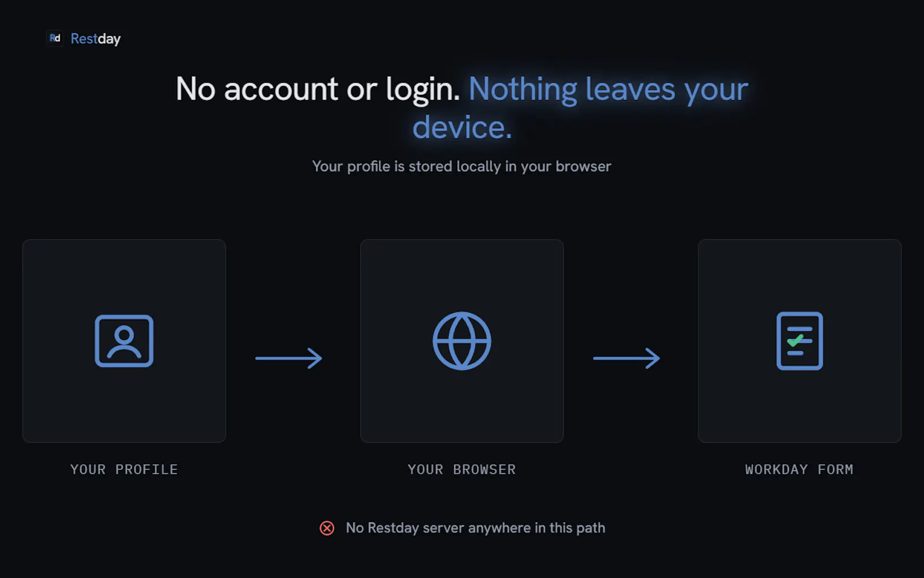The width and height of the screenshot is (924, 578).
Task: Click the red circled X icon
Action: tap(327, 528)
